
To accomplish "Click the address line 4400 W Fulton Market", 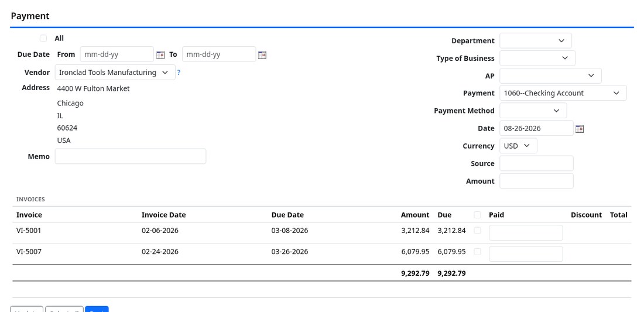I will click(93, 88).
